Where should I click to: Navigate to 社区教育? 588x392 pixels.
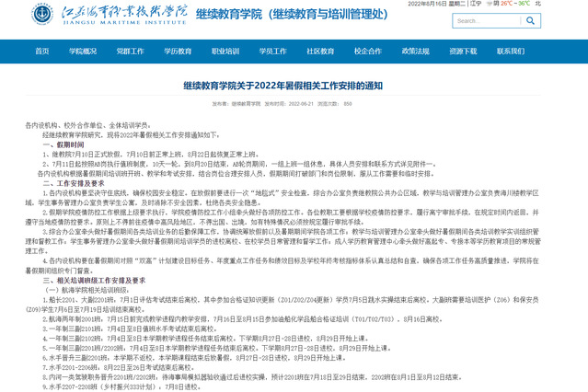320,52
